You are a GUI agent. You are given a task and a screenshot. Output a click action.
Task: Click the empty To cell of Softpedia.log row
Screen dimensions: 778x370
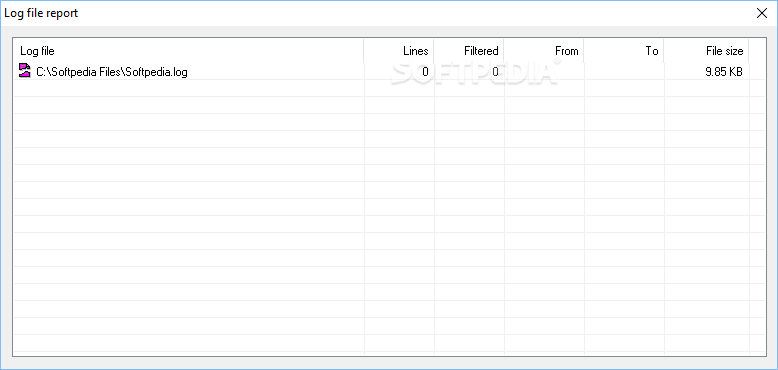[624, 72]
